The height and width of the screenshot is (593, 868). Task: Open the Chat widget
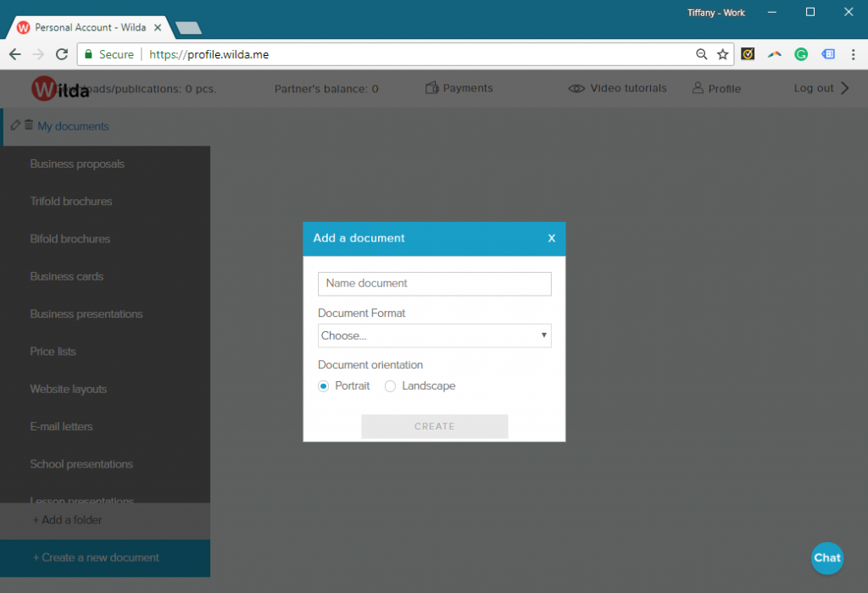pyautogui.click(x=827, y=558)
